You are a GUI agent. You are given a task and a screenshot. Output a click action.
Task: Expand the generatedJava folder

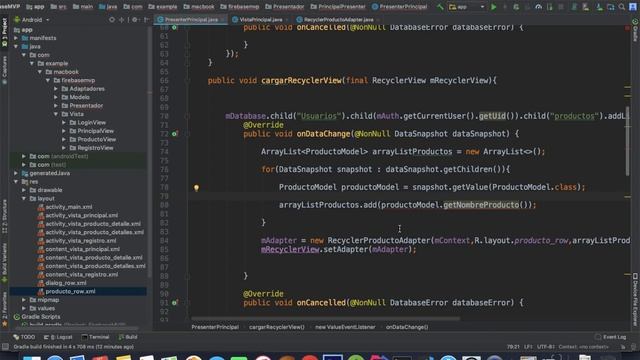click(x=16, y=173)
